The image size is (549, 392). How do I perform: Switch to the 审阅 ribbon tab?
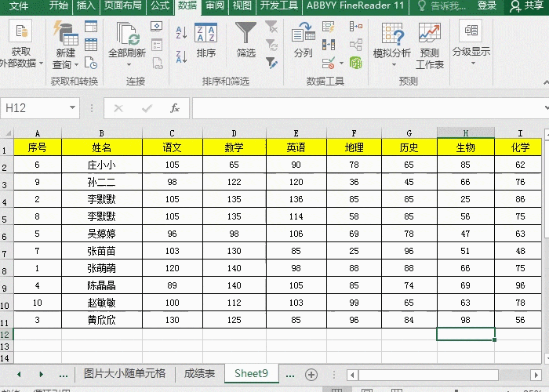click(x=214, y=5)
